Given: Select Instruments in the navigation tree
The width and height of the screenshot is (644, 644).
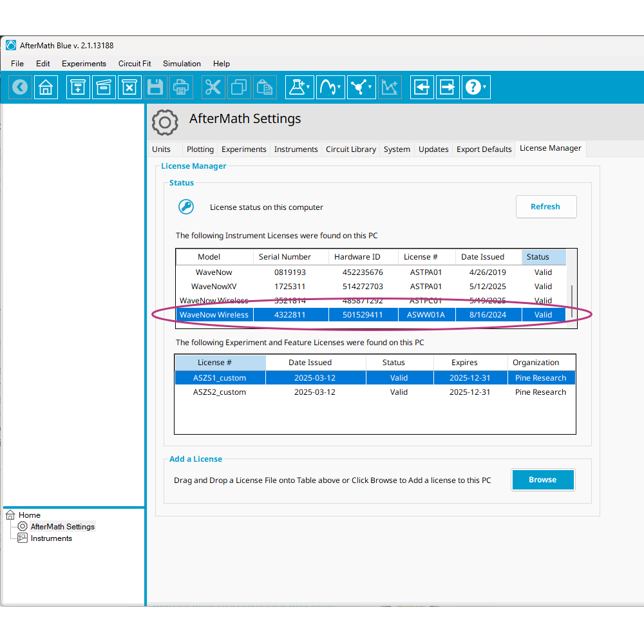Looking at the screenshot, I should coord(52,538).
